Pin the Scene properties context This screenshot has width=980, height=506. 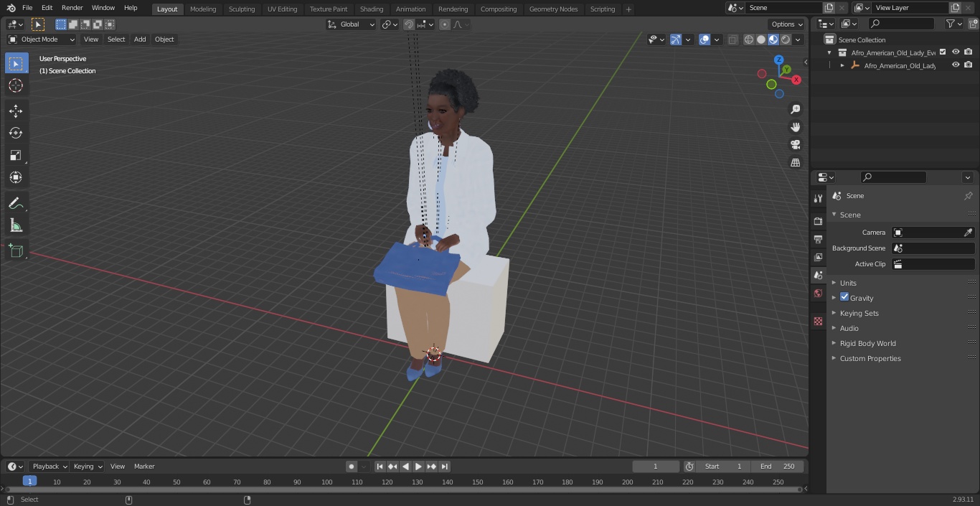point(968,196)
